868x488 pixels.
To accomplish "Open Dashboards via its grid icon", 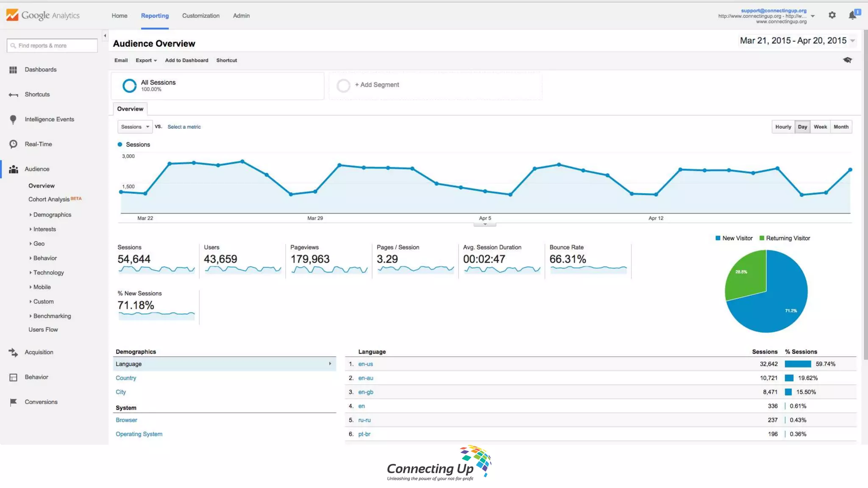I will pyautogui.click(x=13, y=70).
